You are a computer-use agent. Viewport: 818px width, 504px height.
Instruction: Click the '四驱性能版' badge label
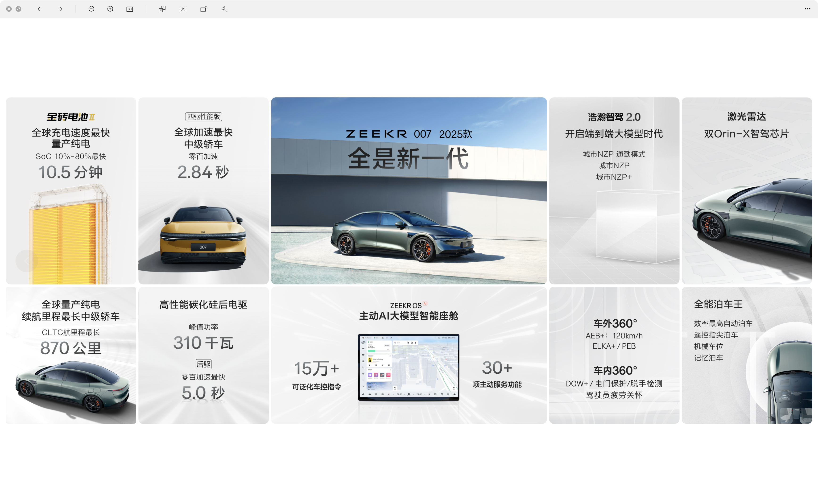(203, 117)
